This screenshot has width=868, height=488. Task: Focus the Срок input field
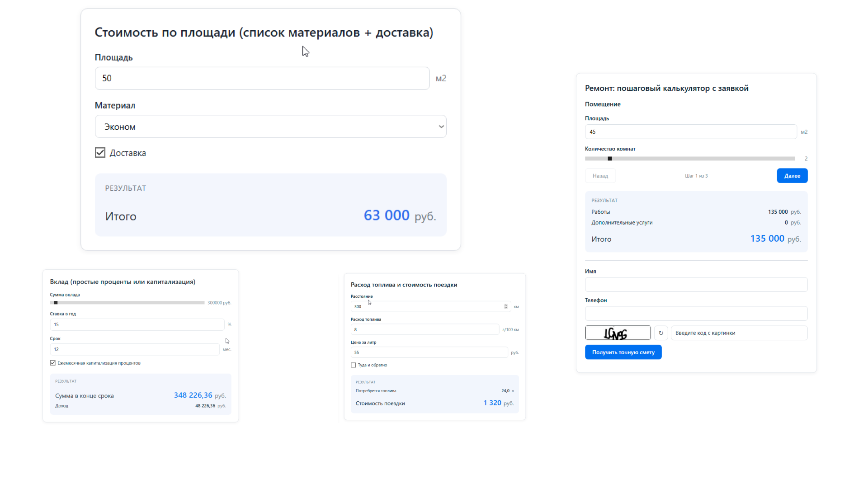tap(135, 349)
